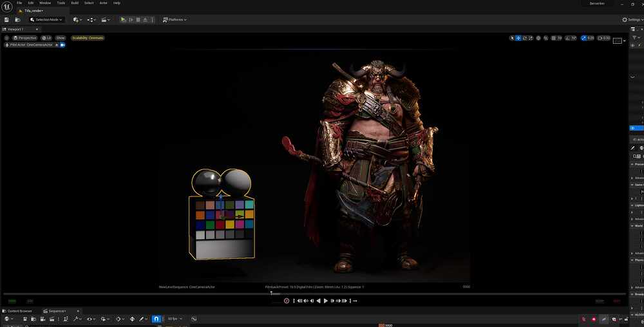
Task: Click the viewport timeline scrubber marker
Action: (271, 293)
